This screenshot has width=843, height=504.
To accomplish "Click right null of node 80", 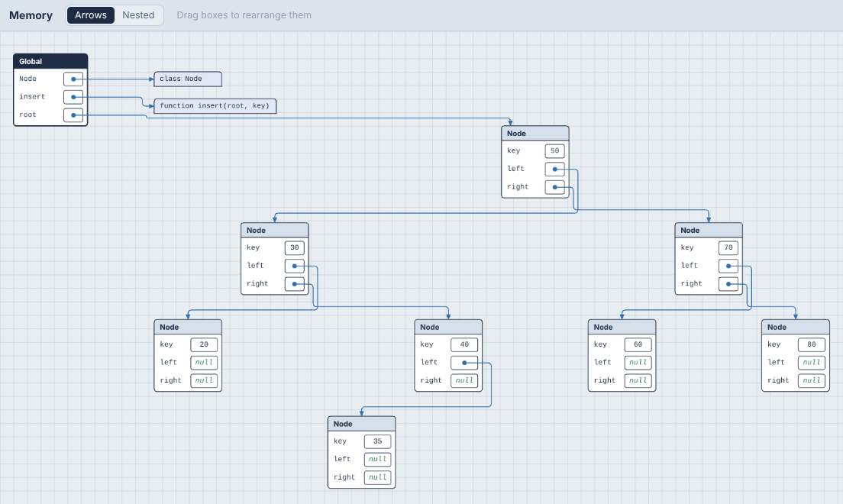I will 812,381.
